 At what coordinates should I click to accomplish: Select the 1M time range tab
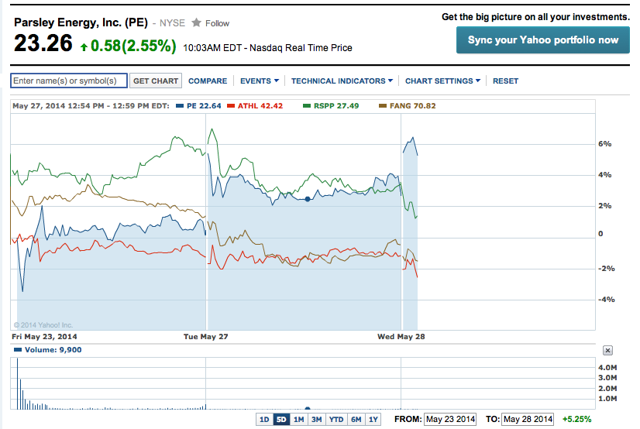click(x=299, y=419)
